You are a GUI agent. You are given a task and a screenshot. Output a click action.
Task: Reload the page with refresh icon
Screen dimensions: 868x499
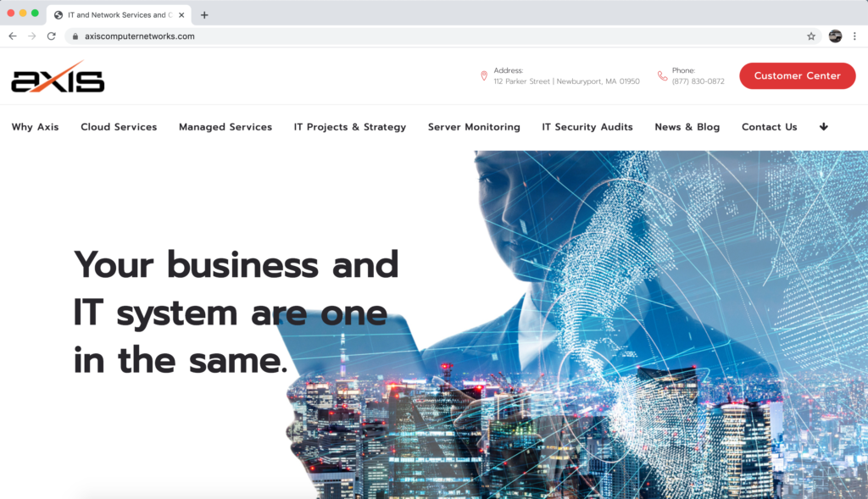(52, 36)
